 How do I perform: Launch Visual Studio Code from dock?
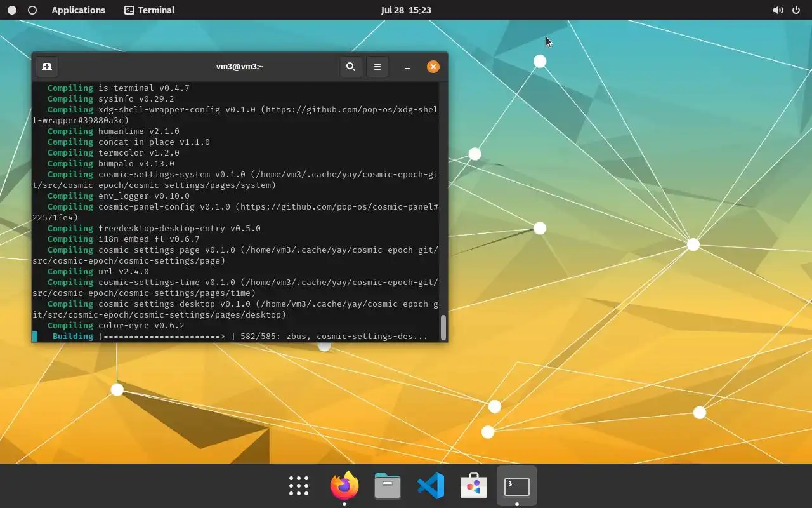pyautogui.click(x=431, y=486)
